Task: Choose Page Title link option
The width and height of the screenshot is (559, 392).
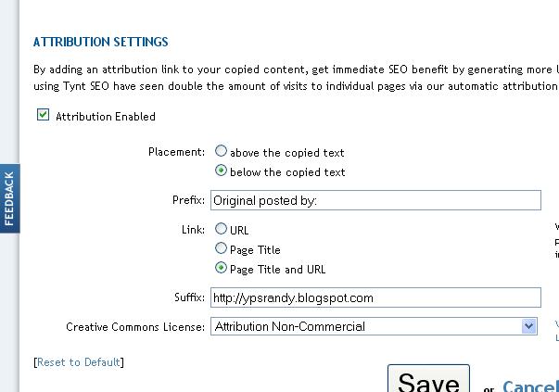Action: pyautogui.click(x=221, y=248)
